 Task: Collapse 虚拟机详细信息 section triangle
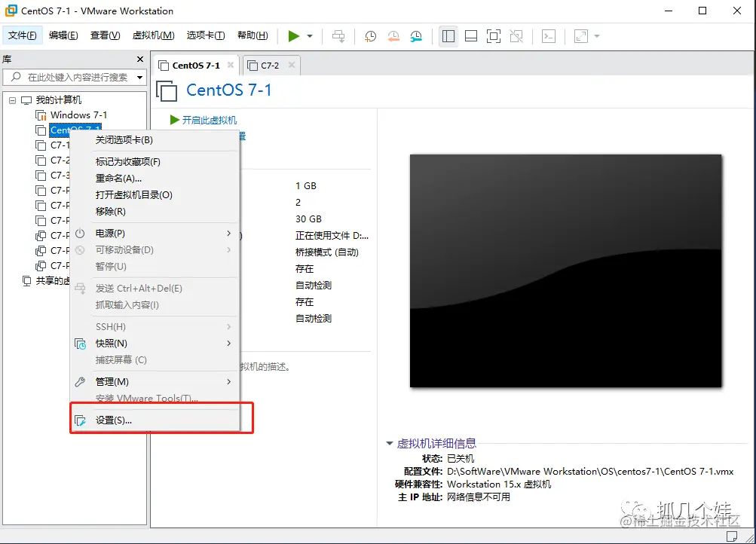tap(390, 443)
